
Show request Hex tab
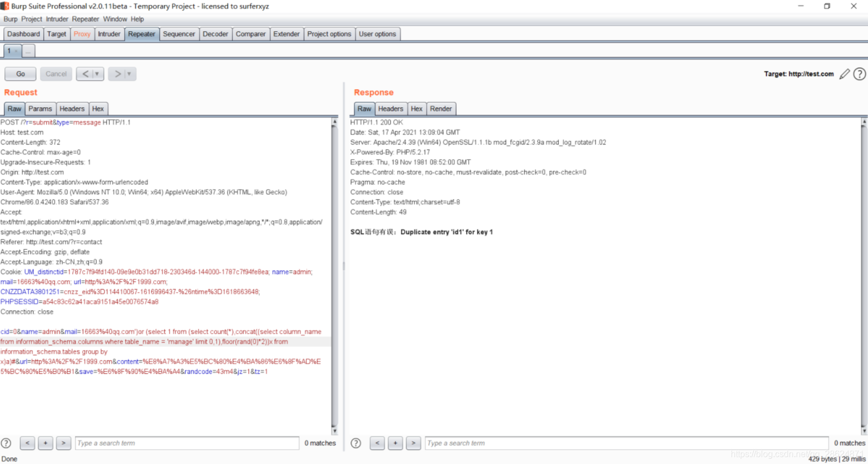[x=98, y=109]
